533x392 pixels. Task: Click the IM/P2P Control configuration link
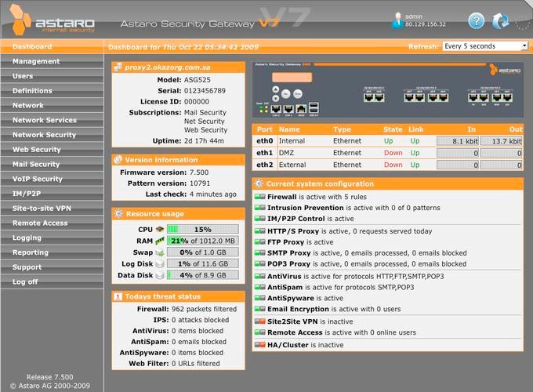[x=296, y=219]
